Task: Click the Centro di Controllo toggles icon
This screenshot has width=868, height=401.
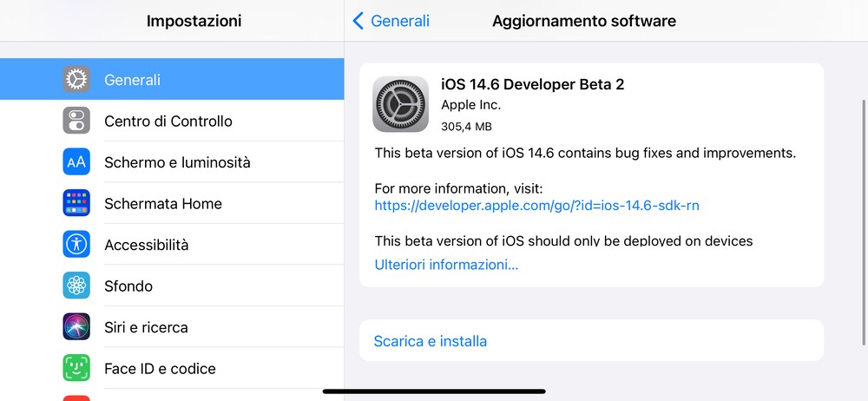Action: (76, 120)
